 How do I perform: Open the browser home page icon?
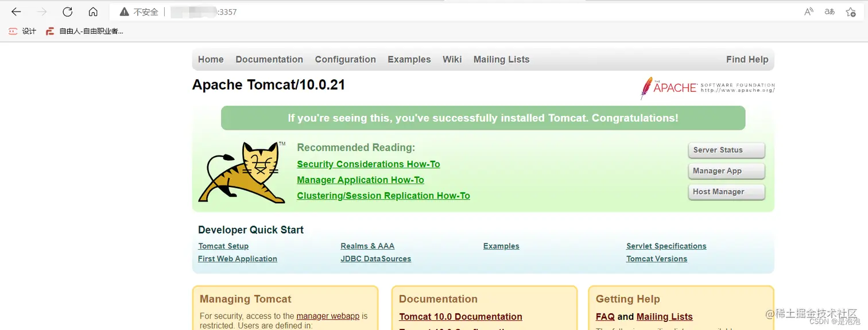coord(93,12)
